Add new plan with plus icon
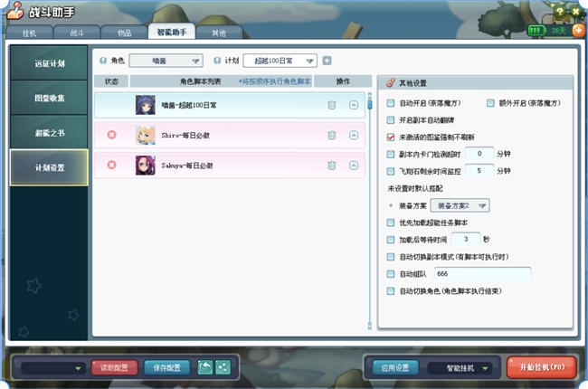Screen dimensions: 588x389 [x=327, y=61]
